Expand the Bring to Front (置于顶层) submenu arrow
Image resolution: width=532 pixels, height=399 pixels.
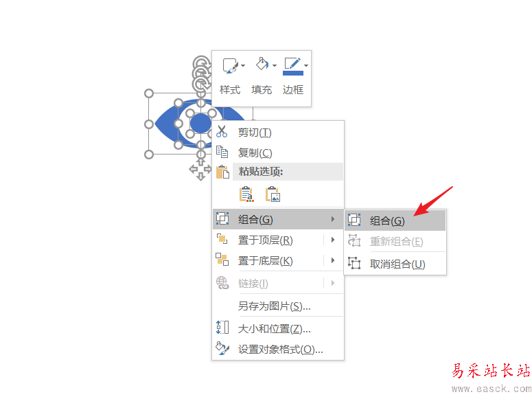pos(333,240)
